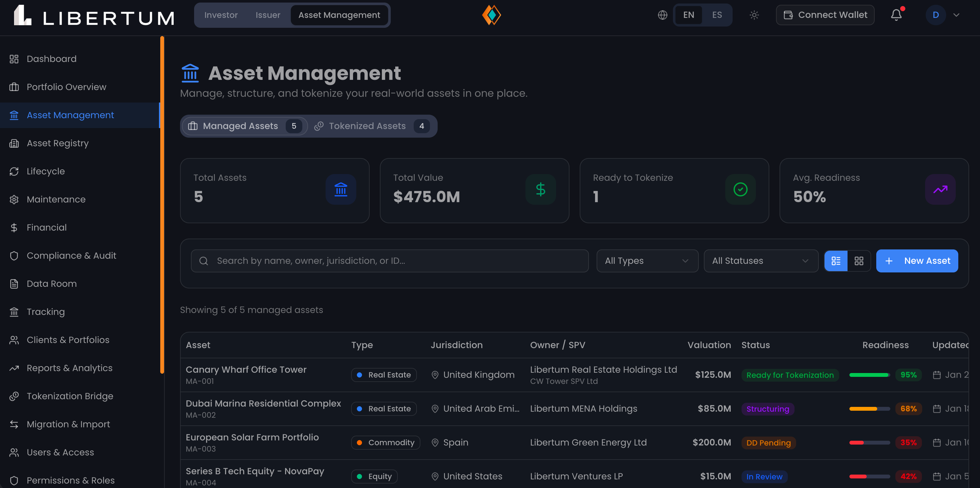Click the 68% readiness progress bar
The height and width of the screenshot is (488, 980).
coord(869,409)
